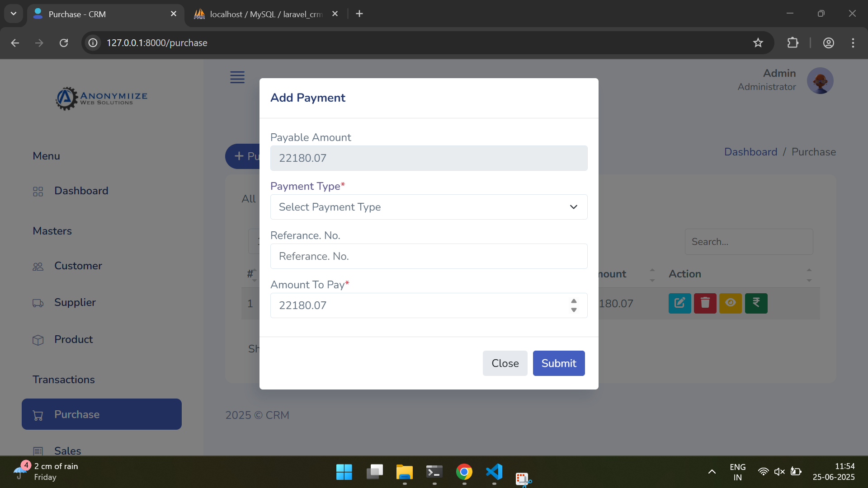Screen dimensions: 868x488
Task: Click the Amount To Pay field
Action: [429, 305]
